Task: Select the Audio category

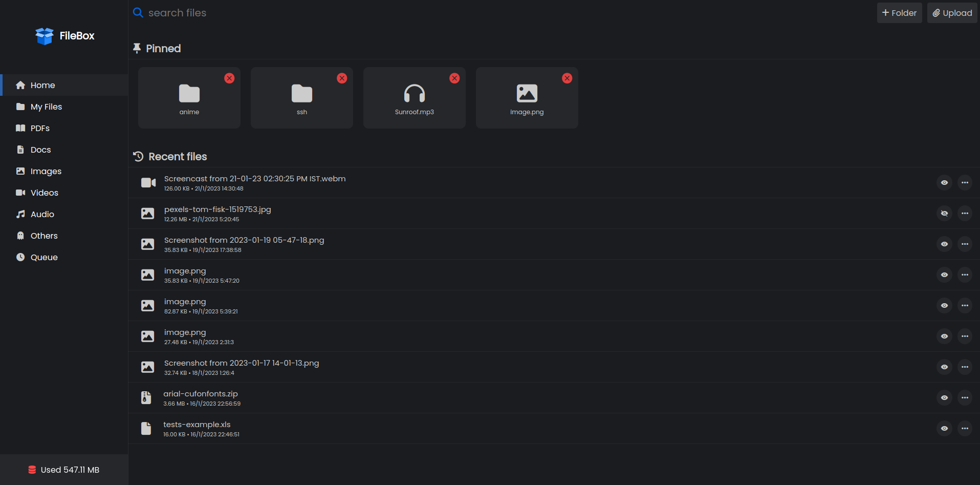Action: click(42, 214)
